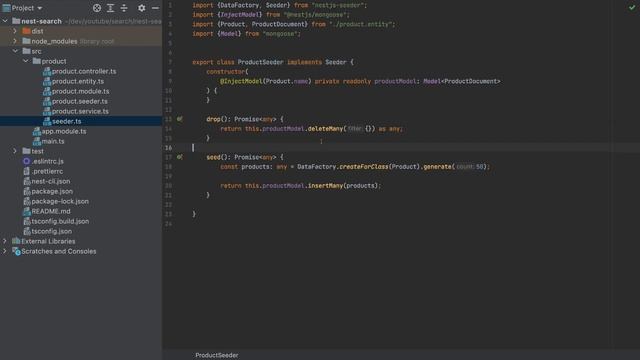This screenshot has height=360, width=640.
Task: Expand External Libraries node
Action: click(5, 241)
